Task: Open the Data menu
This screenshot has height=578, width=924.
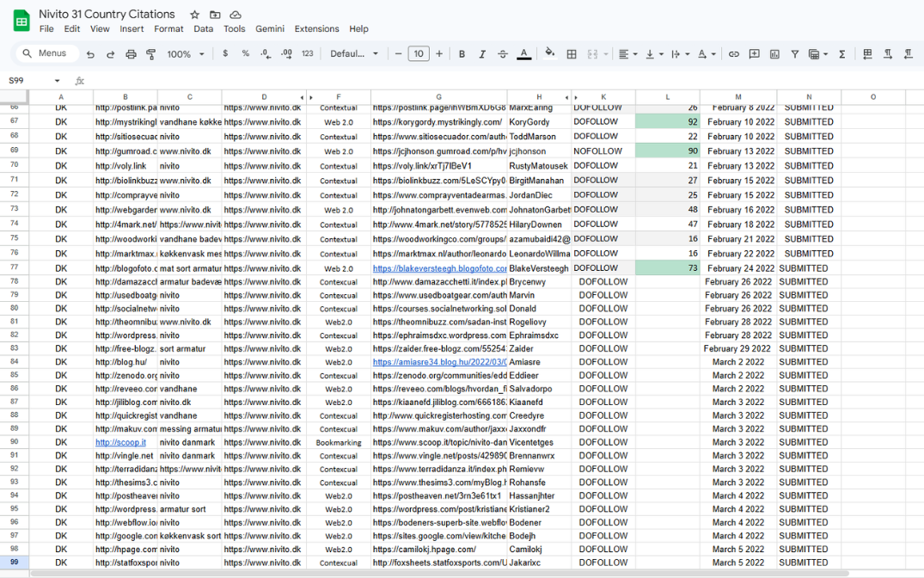Action: coord(203,28)
